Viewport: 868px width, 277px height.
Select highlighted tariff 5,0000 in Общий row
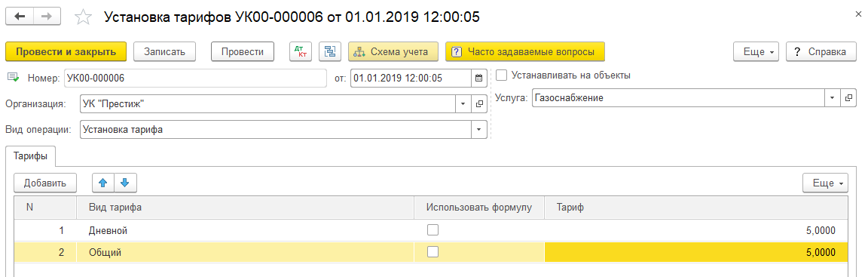(x=696, y=253)
